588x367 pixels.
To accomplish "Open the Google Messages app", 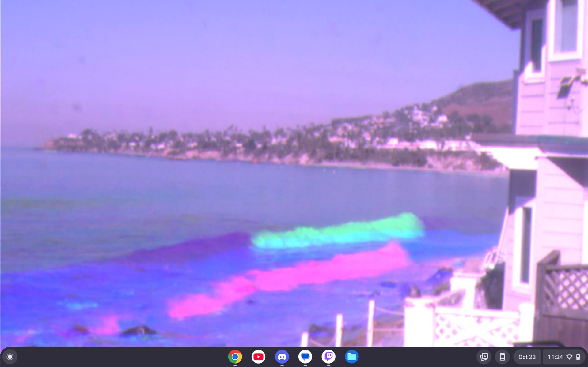I will coord(305,357).
